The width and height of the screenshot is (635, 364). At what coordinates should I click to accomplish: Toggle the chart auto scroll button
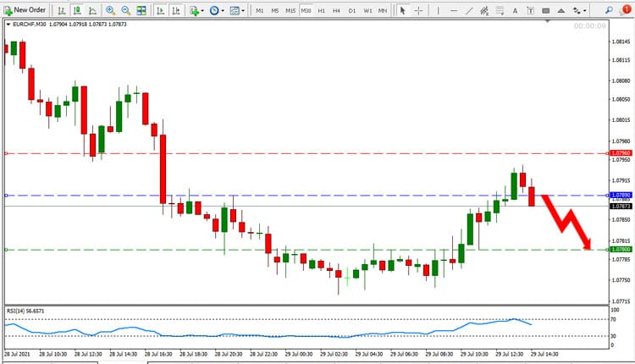161,10
